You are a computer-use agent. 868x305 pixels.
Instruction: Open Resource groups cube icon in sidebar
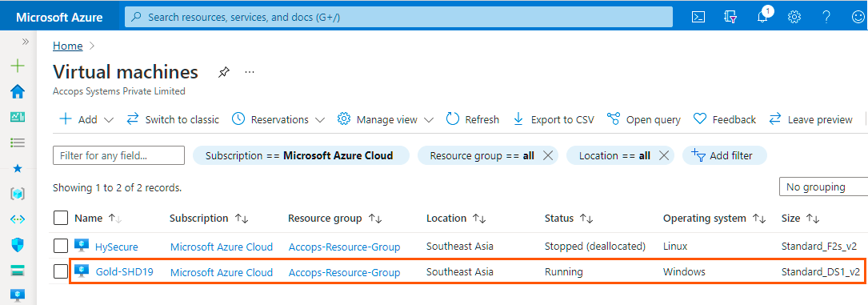pos(18,194)
